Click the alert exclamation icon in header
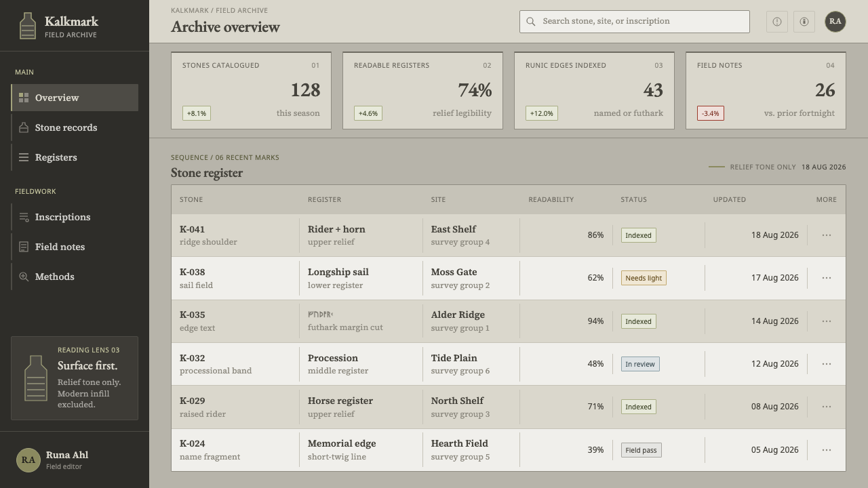The height and width of the screenshot is (488, 868). (777, 22)
